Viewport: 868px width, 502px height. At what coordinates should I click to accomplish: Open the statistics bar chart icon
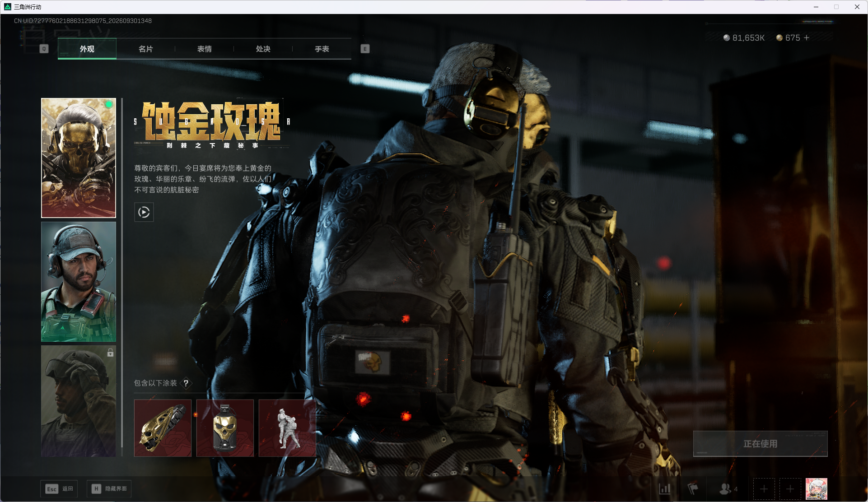[x=665, y=489]
